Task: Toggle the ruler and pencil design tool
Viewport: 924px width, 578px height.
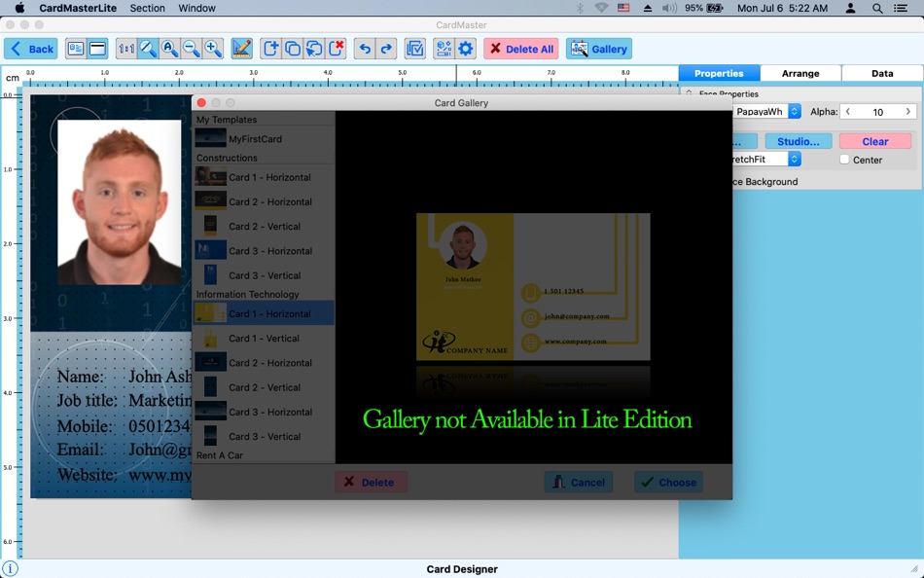Action: coord(241,49)
